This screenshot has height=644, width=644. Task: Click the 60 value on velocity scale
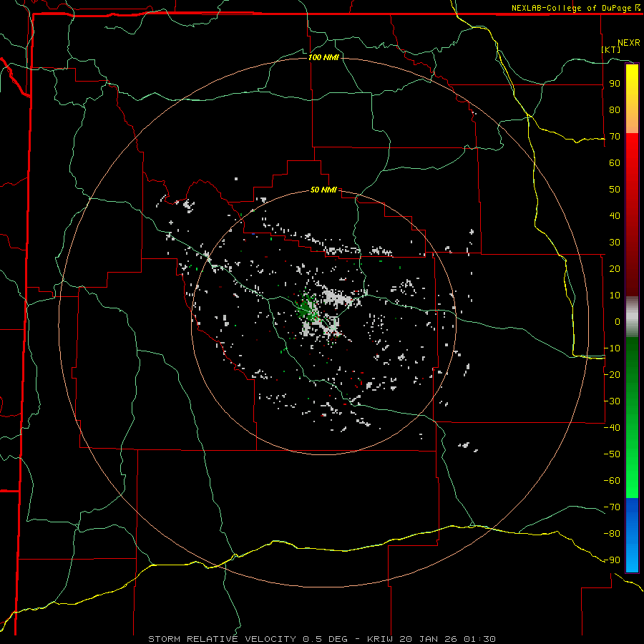[615, 163]
